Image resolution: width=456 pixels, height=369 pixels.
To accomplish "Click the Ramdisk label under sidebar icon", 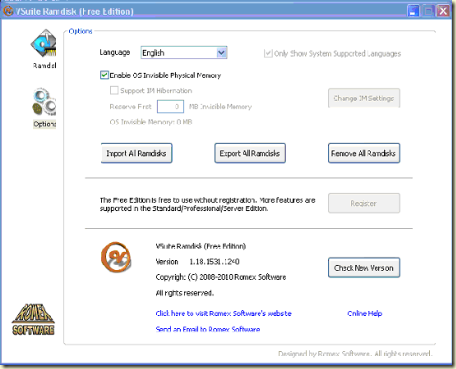I will pos(44,65).
